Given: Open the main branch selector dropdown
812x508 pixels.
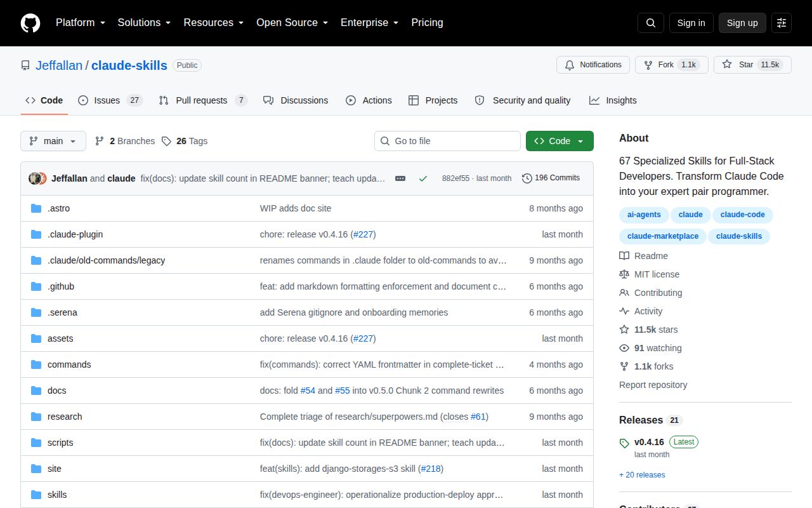Looking at the screenshot, I should point(53,141).
